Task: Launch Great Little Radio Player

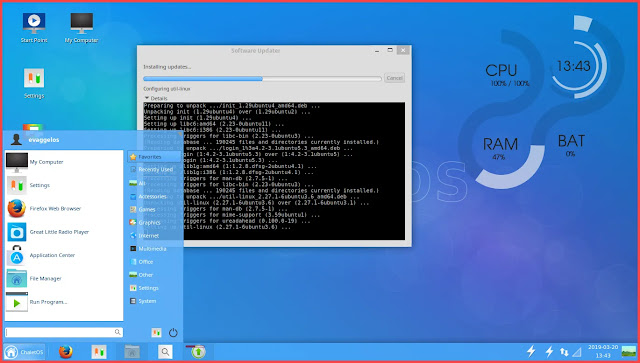Action: click(x=64, y=232)
